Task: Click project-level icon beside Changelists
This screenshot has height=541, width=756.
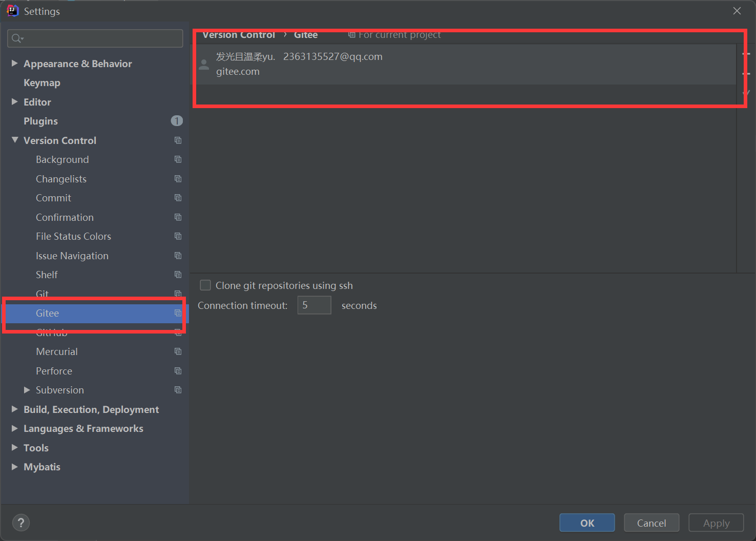Action: [x=178, y=179]
